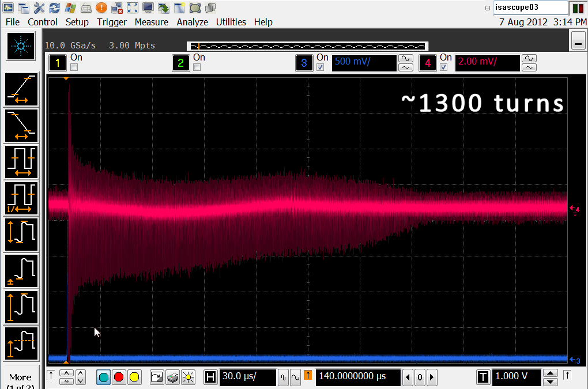Click the More (1 of 2) button
The image size is (588, 389).
pos(21,379)
